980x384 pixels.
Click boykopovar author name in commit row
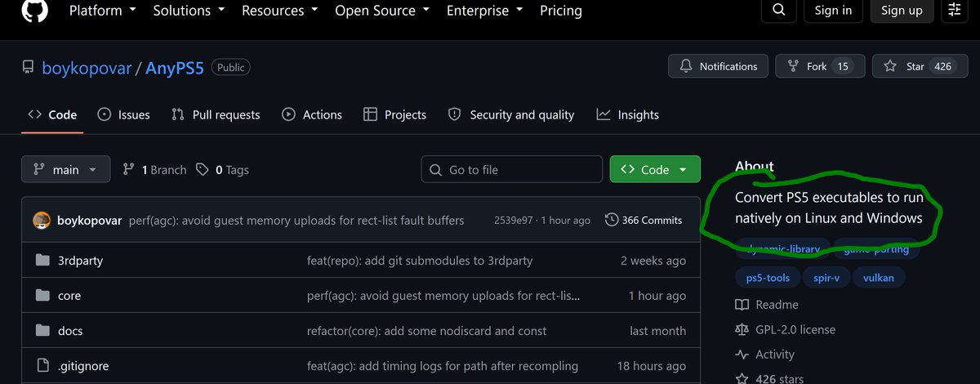tap(90, 220)
